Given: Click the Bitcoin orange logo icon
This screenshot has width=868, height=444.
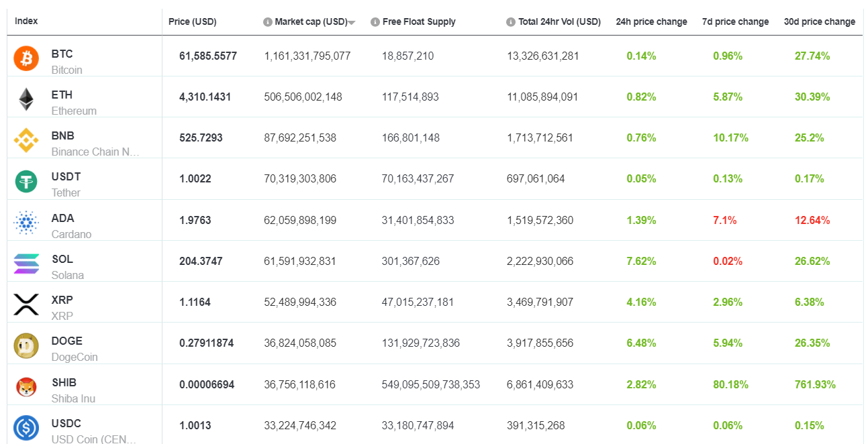Looking at the screenshot, I should 26,58.
